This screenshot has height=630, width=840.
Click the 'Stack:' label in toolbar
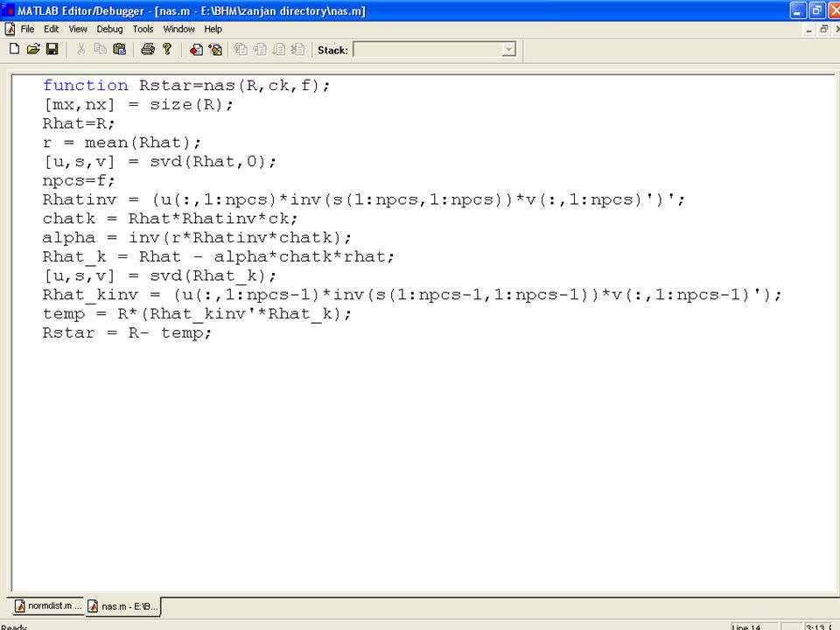pos(332,51)
